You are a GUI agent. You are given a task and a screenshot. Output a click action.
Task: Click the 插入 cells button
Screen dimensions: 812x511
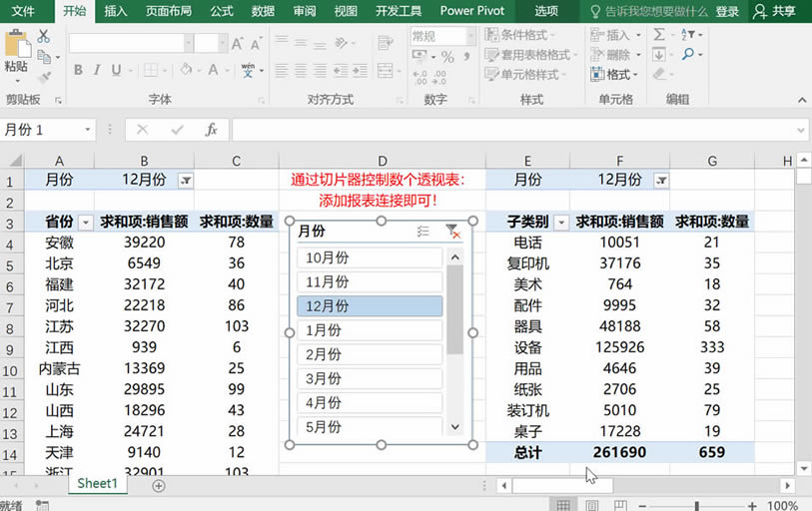click(615, 35)
